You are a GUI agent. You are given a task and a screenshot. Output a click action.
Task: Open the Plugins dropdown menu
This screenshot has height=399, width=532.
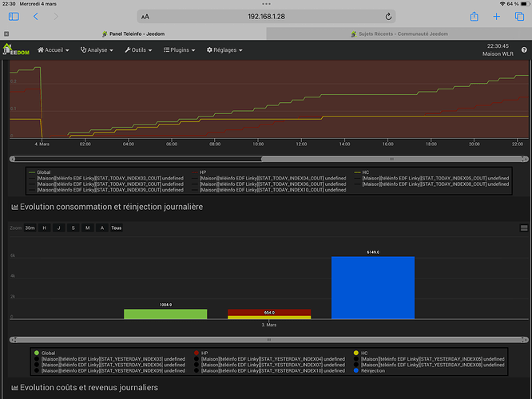pos(181,49)
